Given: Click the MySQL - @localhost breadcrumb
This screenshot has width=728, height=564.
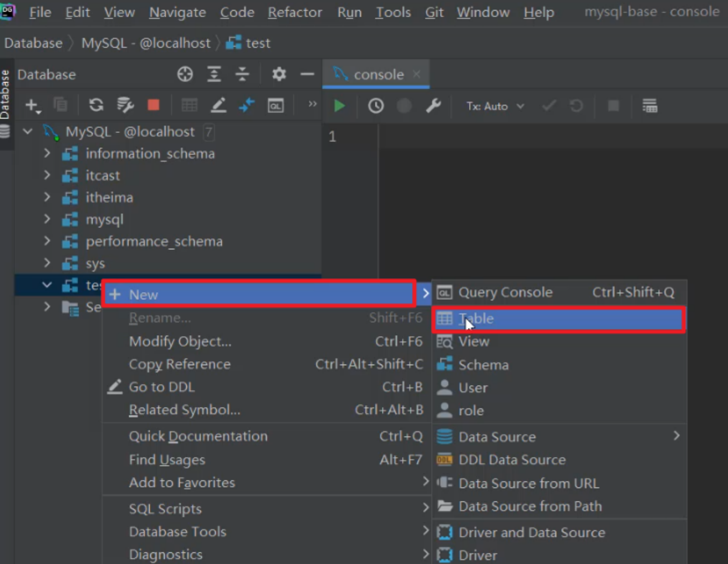Looking at the screenshot, I should (146, 43).
